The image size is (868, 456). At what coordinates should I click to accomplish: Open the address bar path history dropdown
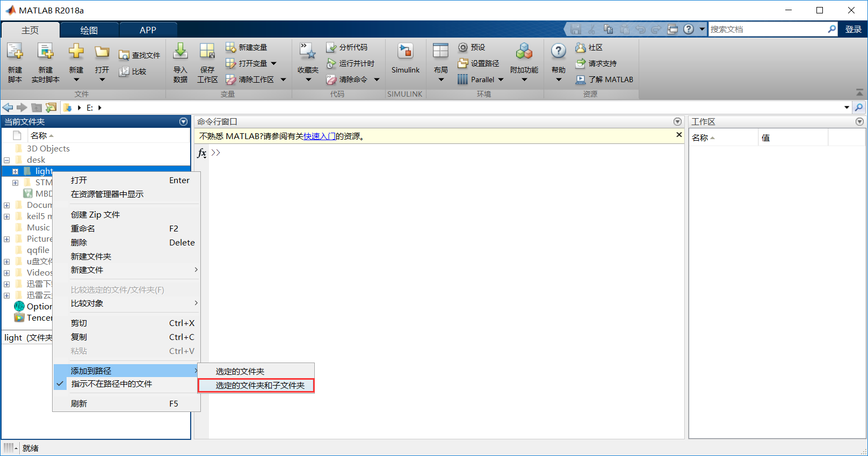(x=847, y=107)
